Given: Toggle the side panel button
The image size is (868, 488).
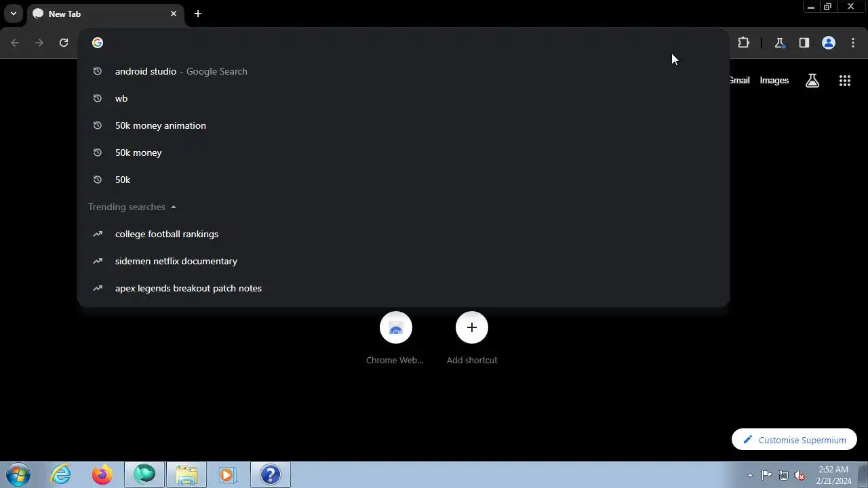Looking at the screenshot, I should pos(804,43).
